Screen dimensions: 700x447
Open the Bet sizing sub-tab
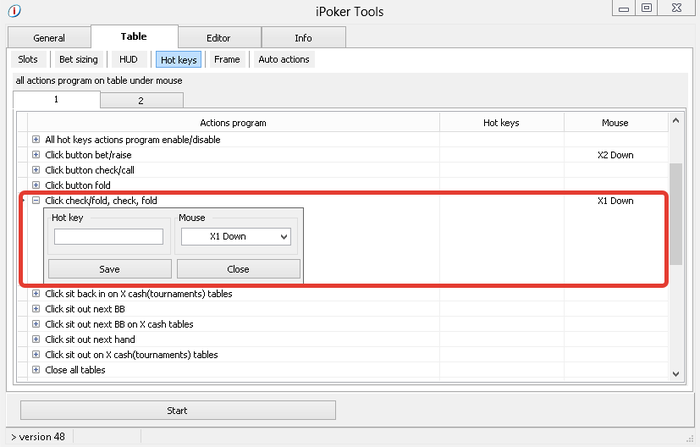coord(79,59)
